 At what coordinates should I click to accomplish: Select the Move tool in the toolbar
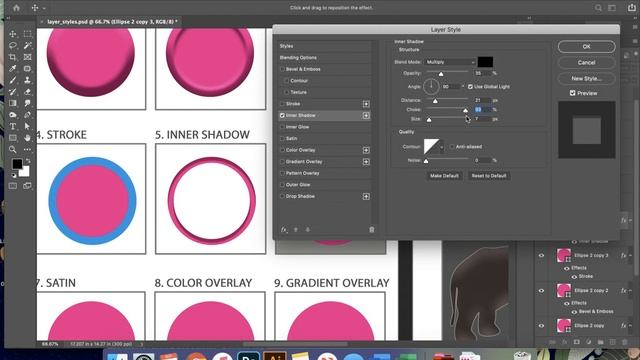pos(13,34)
